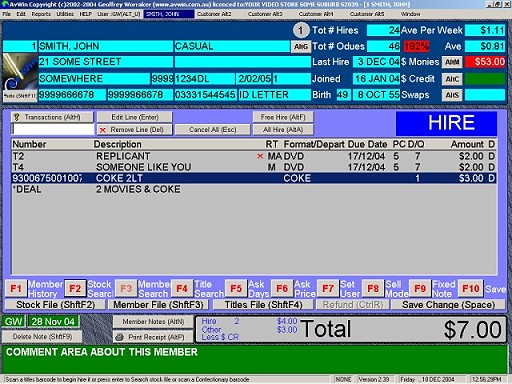Click the ID LETTER field
Screen dimensions: 512x384
point(274,95)
